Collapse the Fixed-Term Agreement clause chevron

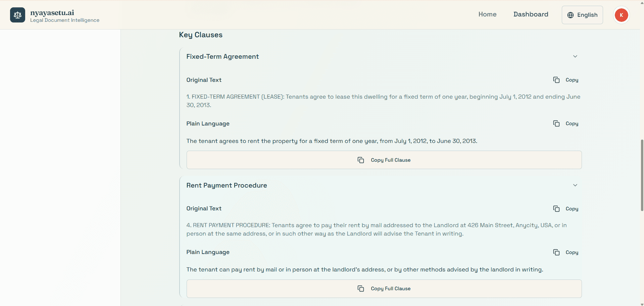pyautogui.click(x=575, y=56)
